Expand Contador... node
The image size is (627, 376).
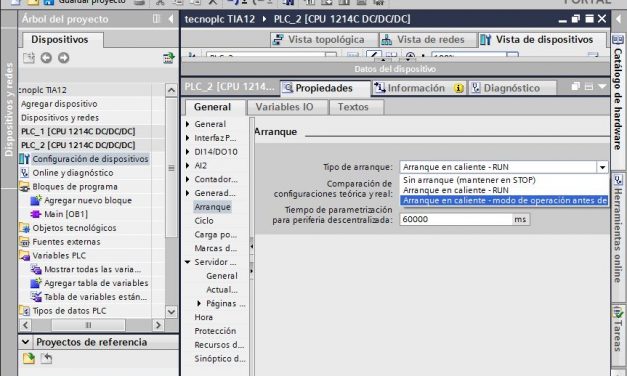click(188, 180)
